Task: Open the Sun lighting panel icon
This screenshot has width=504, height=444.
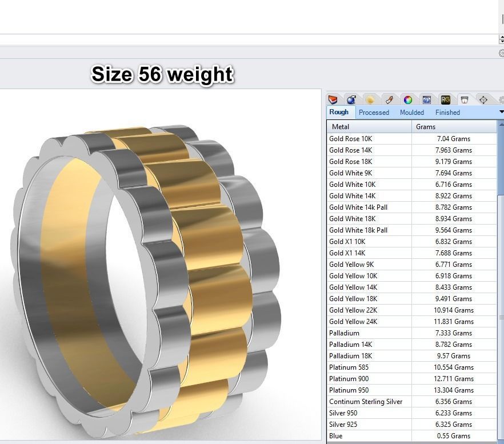Action: 370,99
